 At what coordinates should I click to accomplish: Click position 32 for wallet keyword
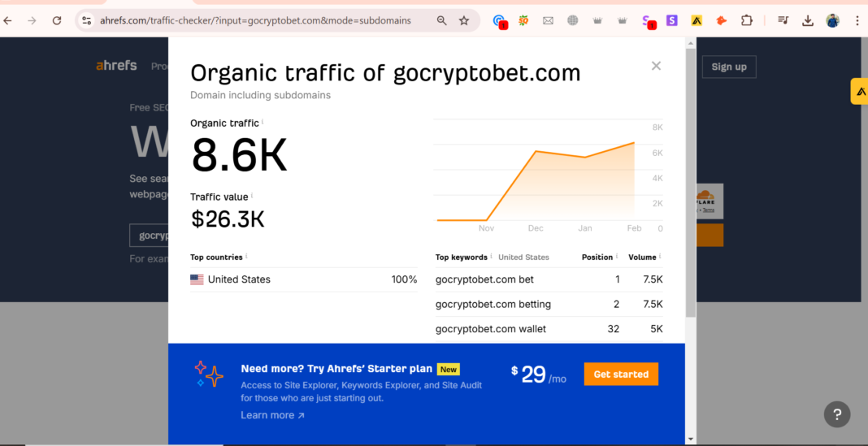614,329
